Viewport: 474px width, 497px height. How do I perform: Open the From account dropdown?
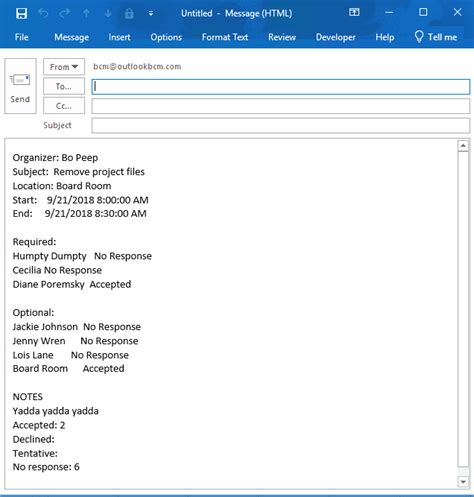[x=64, y=67]
